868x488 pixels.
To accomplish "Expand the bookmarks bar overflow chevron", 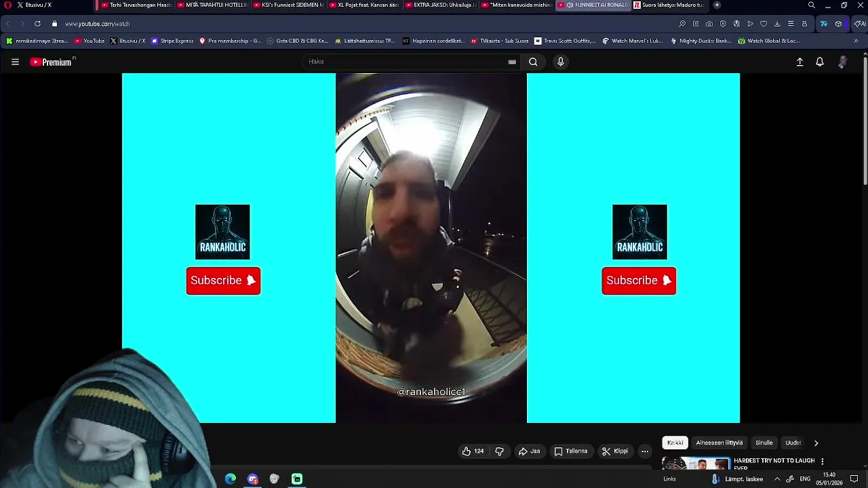I will [x=855, y=41].
